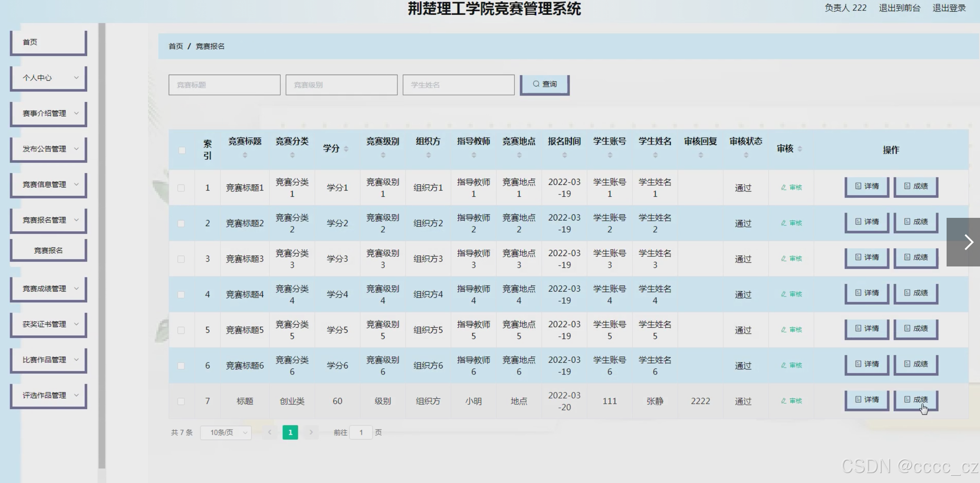Click the 退出登录 link

pyautogui.click(x=949, y=8)
